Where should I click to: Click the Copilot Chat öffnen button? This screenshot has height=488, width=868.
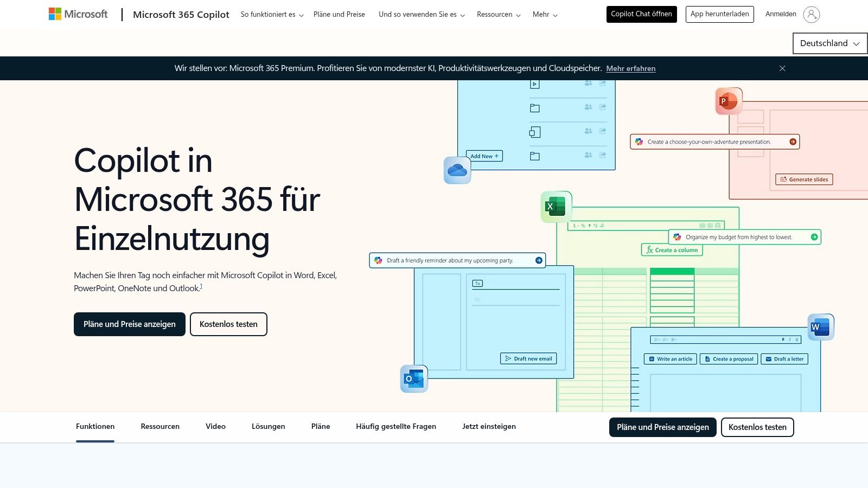[x=641, y=14]
